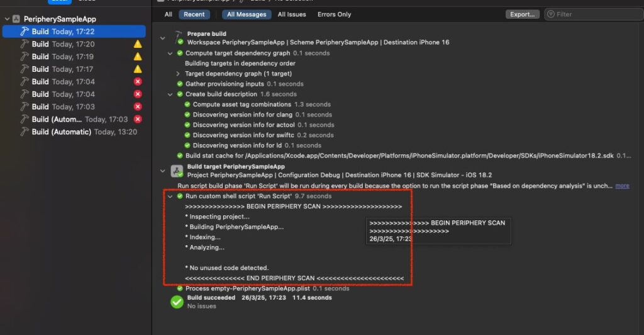Click the filter icon in search field
Image resolution: width=644 pixels, height=335 pixels.
click(x=551, y=14)
